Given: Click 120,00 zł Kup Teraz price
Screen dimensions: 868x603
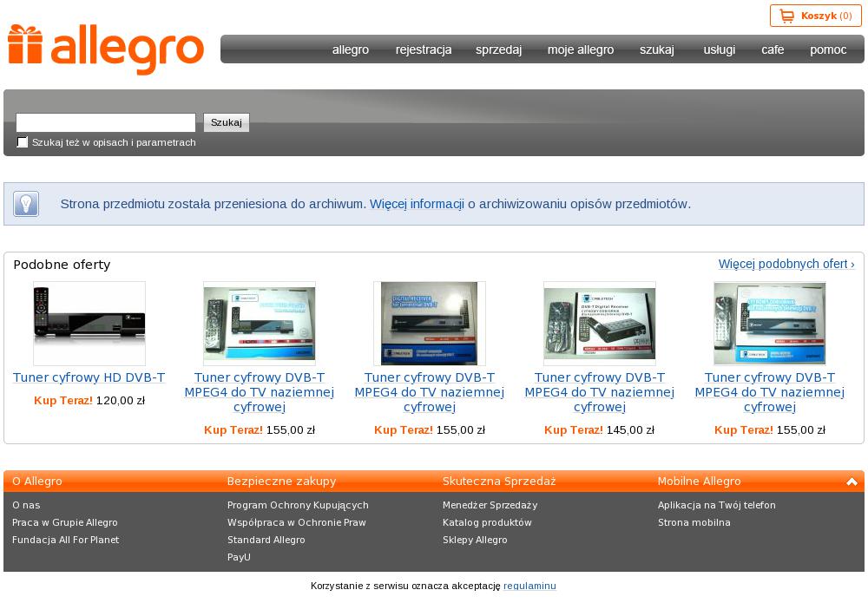Looking at the screenshot, I should pos(89,401).
